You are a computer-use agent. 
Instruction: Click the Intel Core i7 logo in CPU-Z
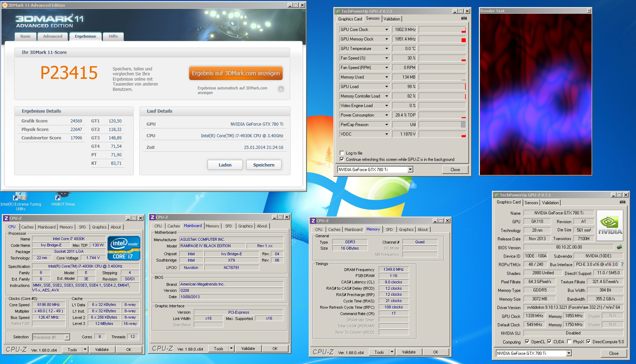pyautogui.click(x=124, y=248)
